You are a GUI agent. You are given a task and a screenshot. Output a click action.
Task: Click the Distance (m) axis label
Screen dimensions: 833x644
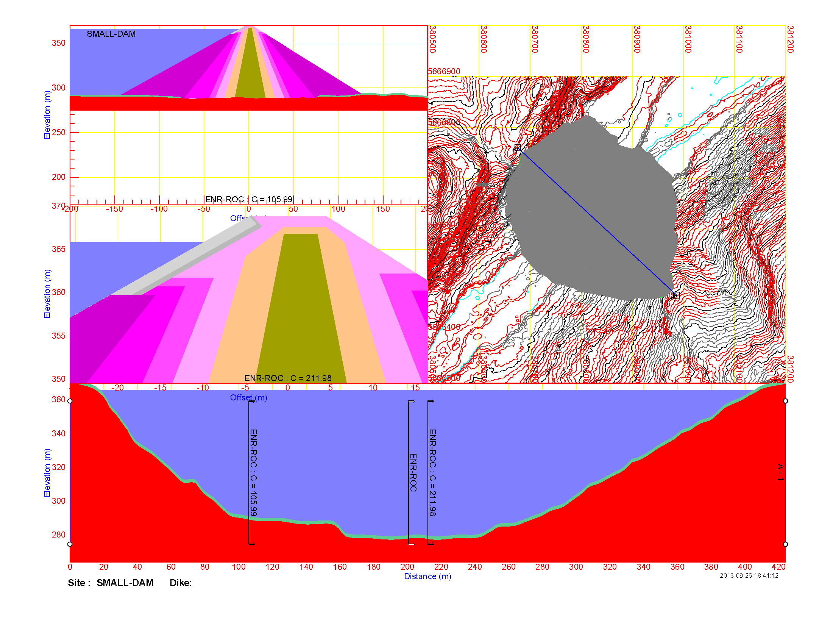(427, 576)
